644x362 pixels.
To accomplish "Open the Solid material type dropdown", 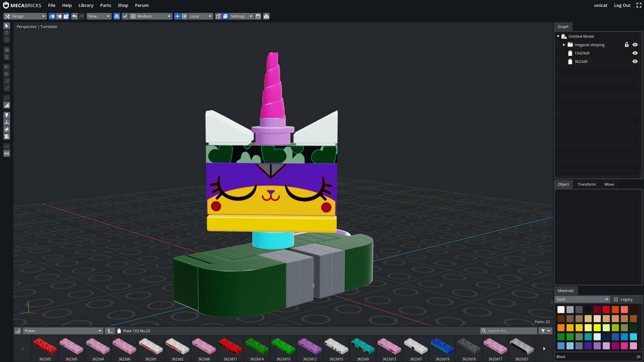I will click(x=582, y=299).
